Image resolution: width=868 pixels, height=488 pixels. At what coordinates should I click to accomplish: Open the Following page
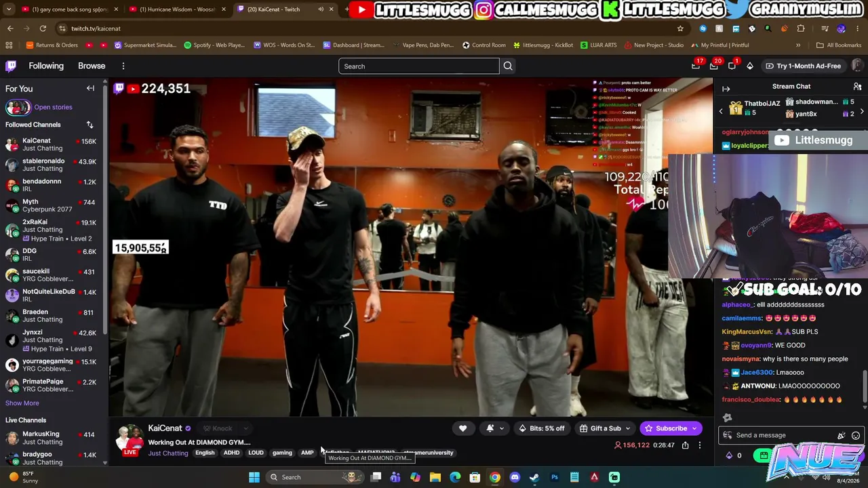coord(46,66)
